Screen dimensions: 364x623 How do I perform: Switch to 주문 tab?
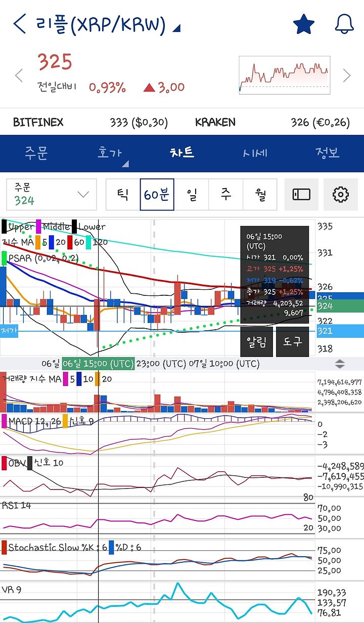pos(36,153)
